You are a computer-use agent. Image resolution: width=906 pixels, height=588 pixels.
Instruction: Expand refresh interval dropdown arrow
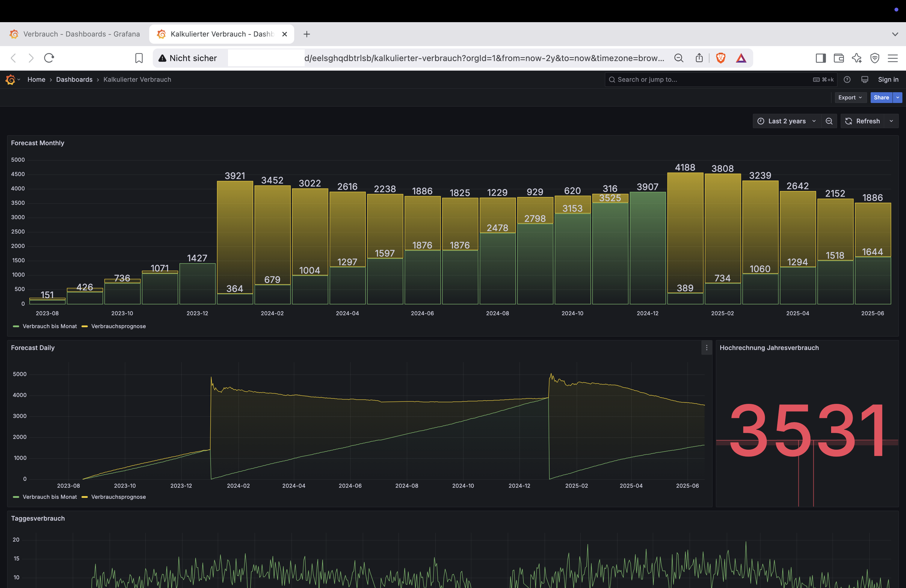point(891,121)
